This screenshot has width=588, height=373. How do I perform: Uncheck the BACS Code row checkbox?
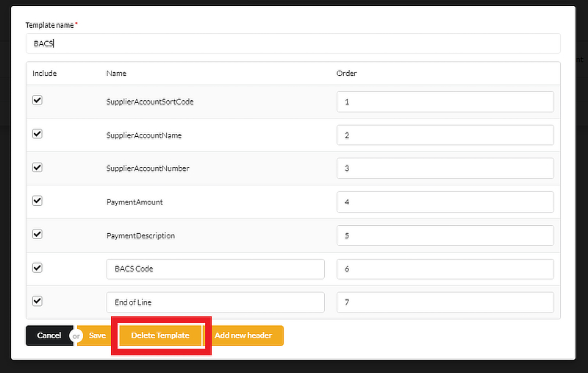click(37, 268)
